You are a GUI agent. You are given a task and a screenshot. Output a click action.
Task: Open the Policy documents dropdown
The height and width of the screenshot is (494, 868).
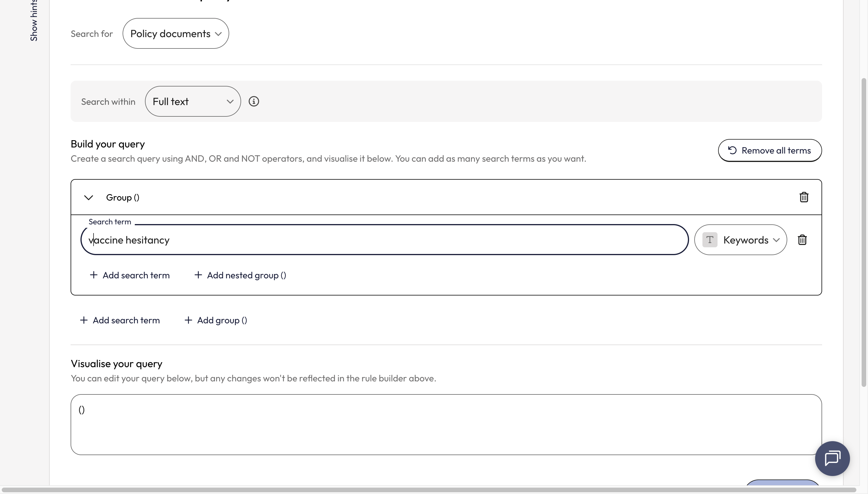(175, 34)
